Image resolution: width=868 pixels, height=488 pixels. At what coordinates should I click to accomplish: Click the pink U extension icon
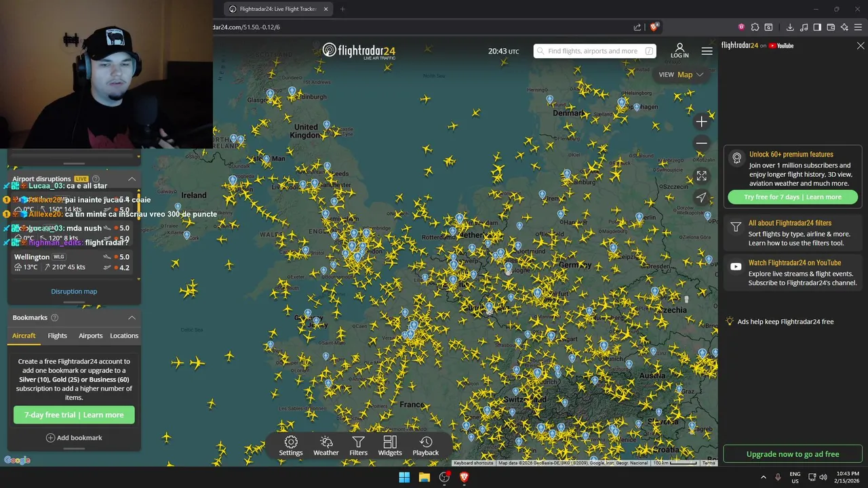pyautogui.click(x=741, y=27)
